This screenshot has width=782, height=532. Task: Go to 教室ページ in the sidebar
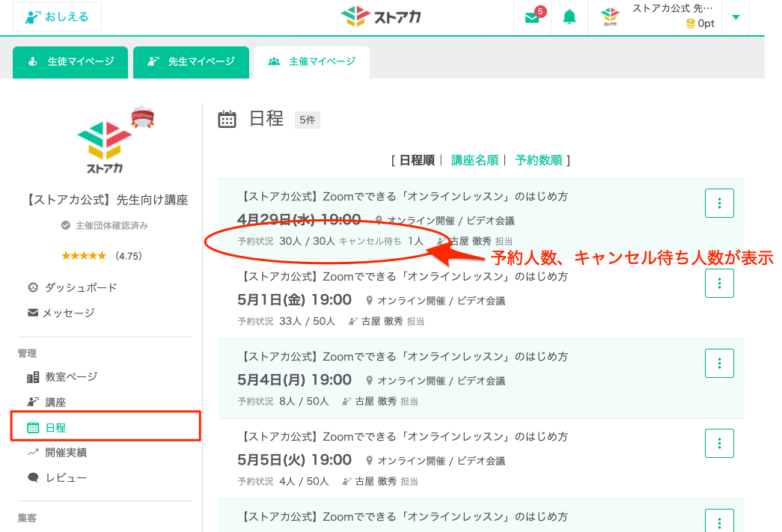[x=62, y=377]
